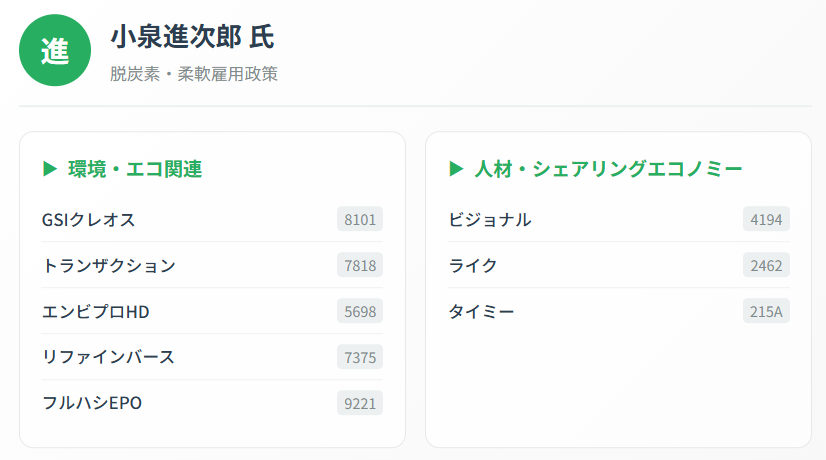Click stock code badge 8101
This screenshot has height=460, width=826.
click(360, 220)
